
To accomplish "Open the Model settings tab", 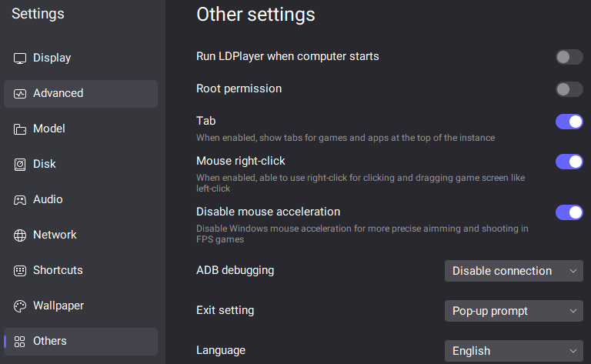I will [x=81, y=129].
